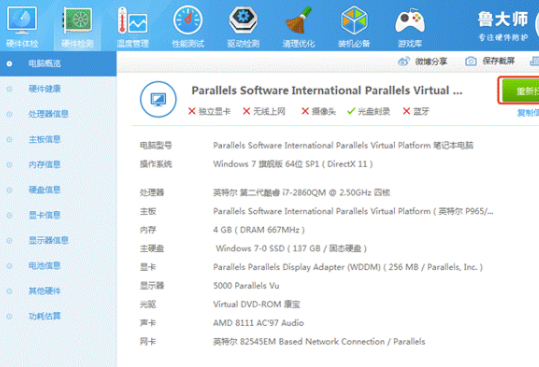Image resolution: width=539 pixels, height=367 pixels.
Task: Click the Windows 7-0 SSD disk value
Action: pos(291,248)
